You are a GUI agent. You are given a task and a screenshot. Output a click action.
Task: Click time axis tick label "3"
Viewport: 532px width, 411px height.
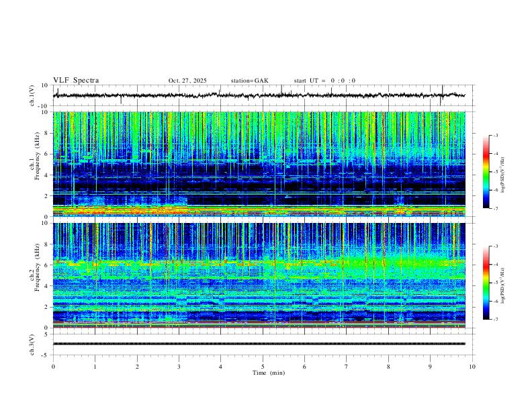pyautogui.click(x=179, y=367)
